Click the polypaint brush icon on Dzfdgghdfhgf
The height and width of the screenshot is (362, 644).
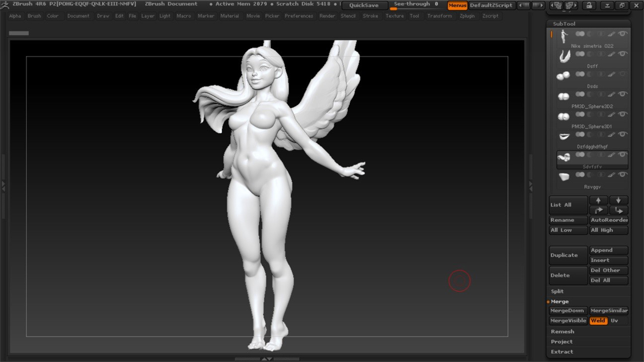(612, 134)
